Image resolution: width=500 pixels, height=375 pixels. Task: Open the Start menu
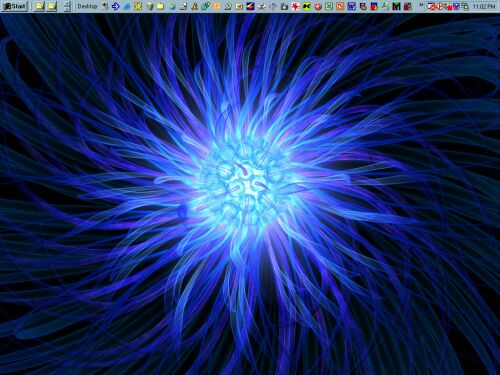14,6
